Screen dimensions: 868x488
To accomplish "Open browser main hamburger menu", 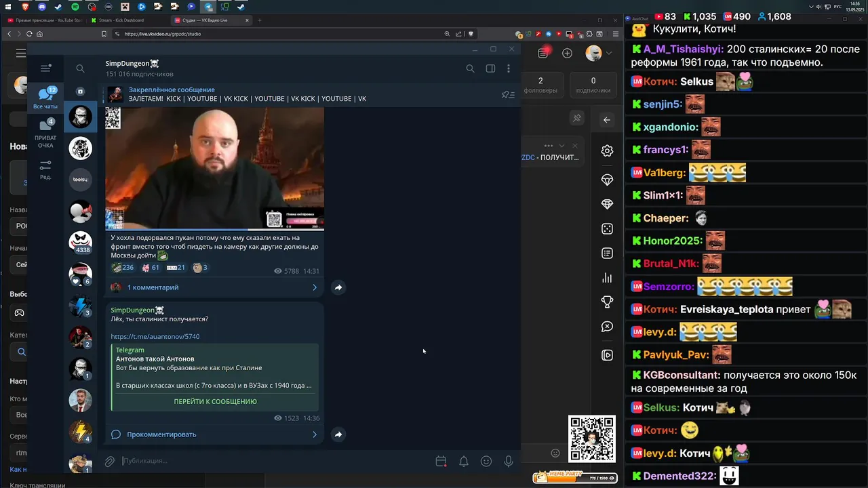I will tap(615, 34).
